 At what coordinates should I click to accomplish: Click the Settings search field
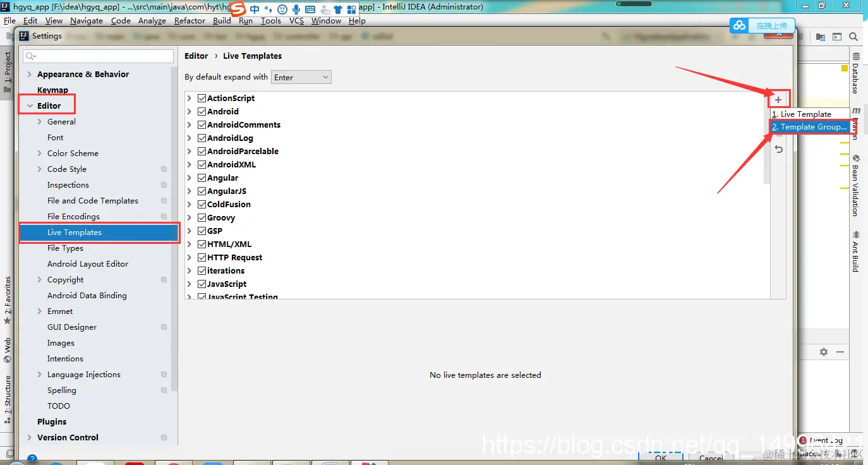(x=99, y=56)
